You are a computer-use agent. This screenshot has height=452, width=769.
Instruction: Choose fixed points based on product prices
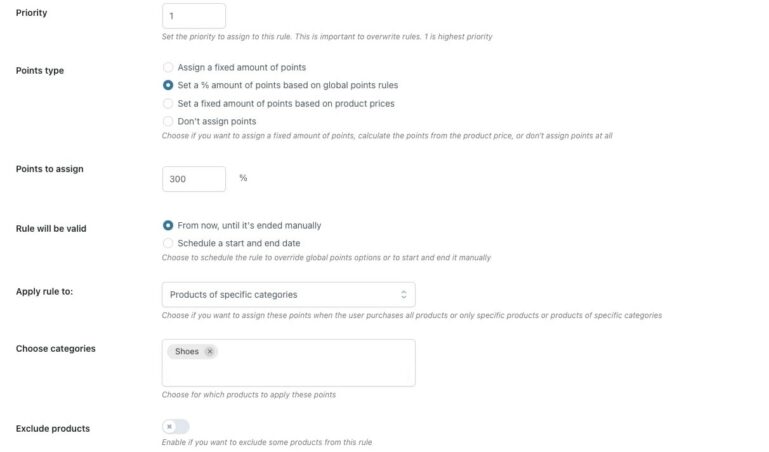[x=168, y=103]
